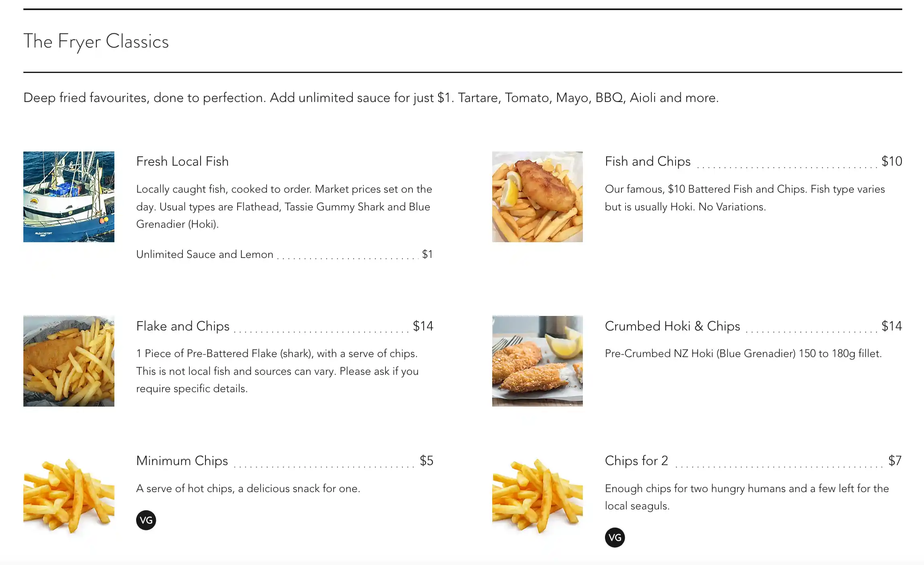Click The Fryer Classics section heading
Screen dimensions: 924x565
(x=96, y=41)
